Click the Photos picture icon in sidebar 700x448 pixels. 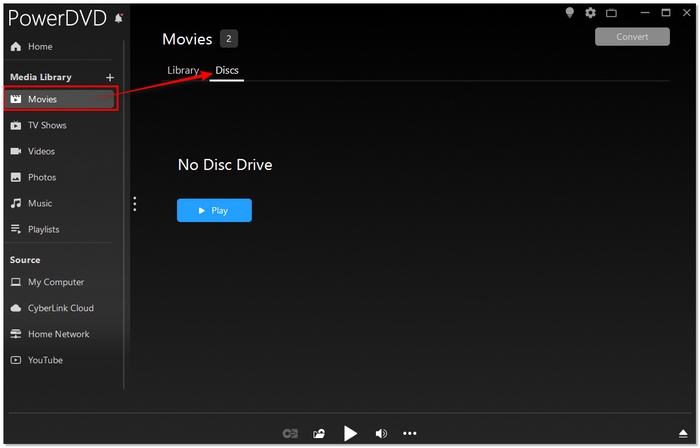click(16, 177)
